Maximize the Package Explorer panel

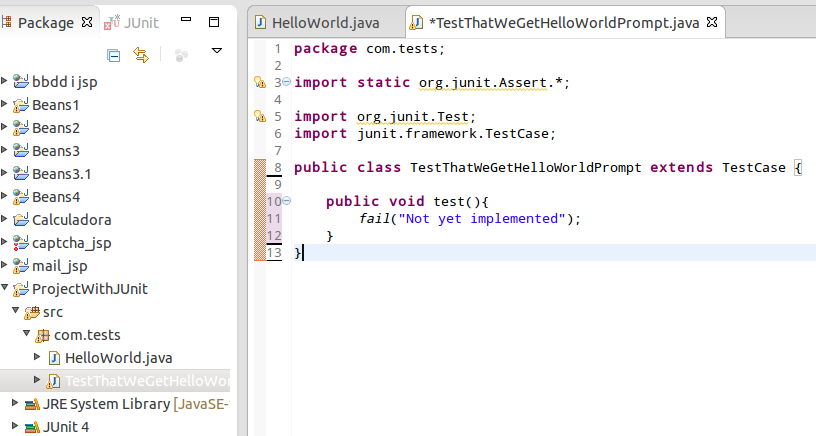click(214, 21)
